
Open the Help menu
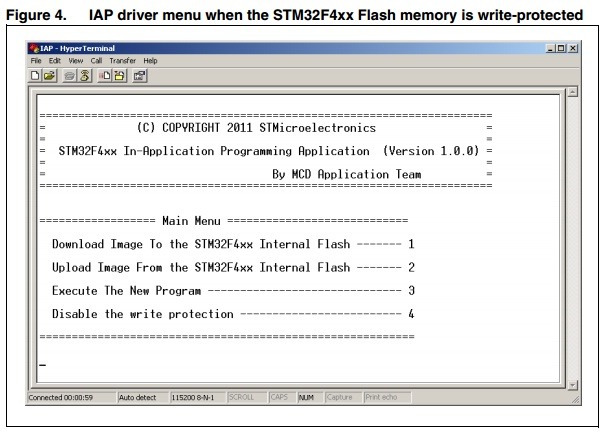150,61
